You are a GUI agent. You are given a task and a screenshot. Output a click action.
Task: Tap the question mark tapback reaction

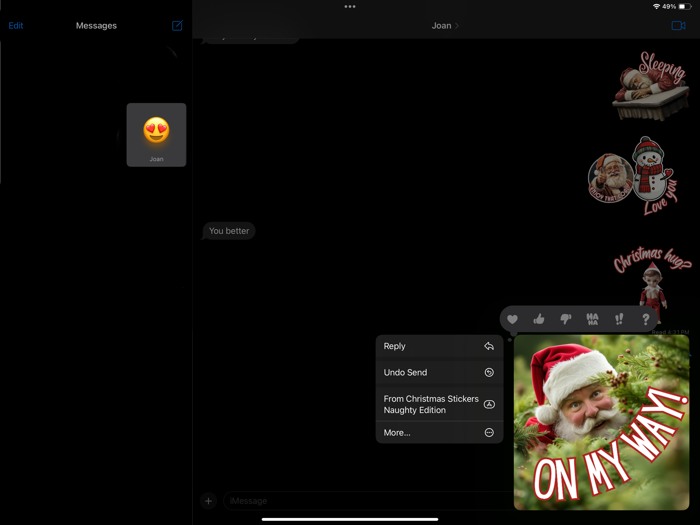point(646,319)
